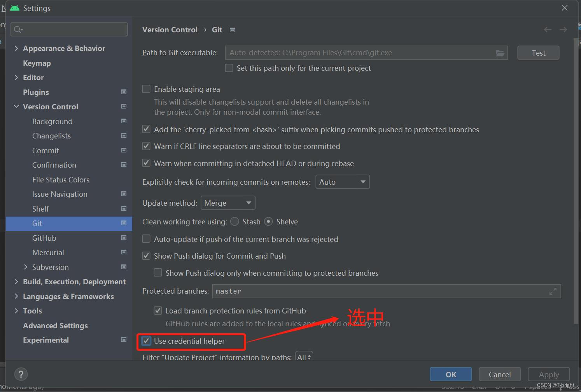Viewport: 581px width, 392px height.
Task: Uncheck warn when committing in detached HEAD
Action: coord(146,163)
